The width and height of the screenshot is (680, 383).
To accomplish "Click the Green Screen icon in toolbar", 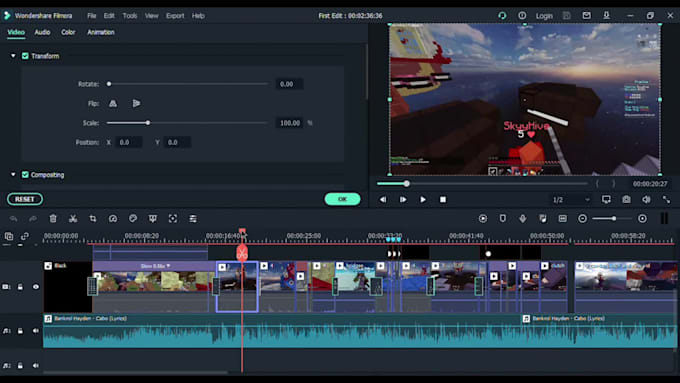I will [153, 219].
